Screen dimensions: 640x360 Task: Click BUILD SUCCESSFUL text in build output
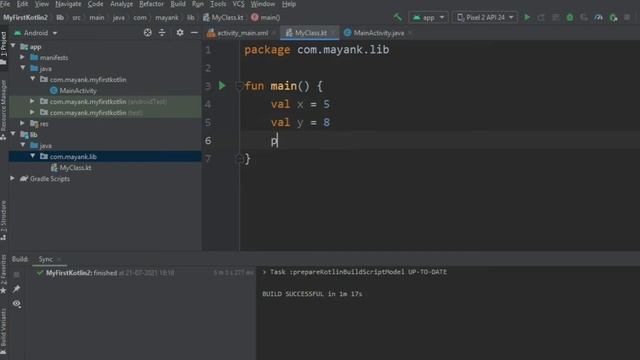tap(312, 294)
